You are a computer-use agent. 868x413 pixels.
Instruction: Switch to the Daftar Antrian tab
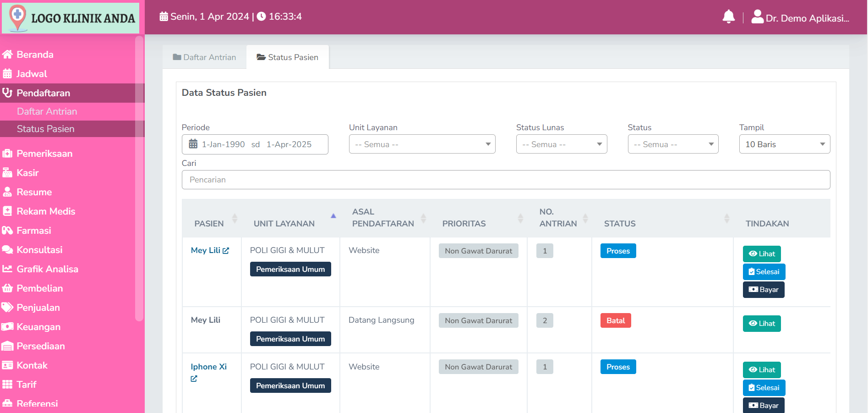pyautogui.click(x=204, y=57)
